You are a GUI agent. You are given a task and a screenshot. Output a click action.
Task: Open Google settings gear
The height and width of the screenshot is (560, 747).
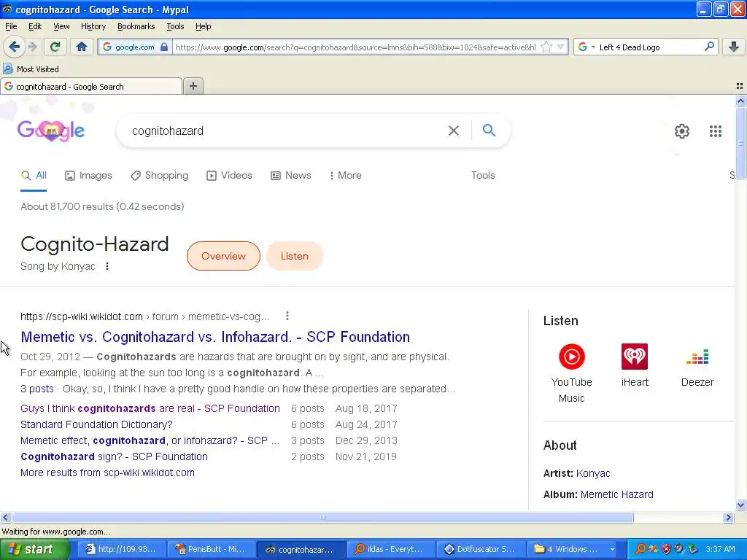tap(682, 131)
